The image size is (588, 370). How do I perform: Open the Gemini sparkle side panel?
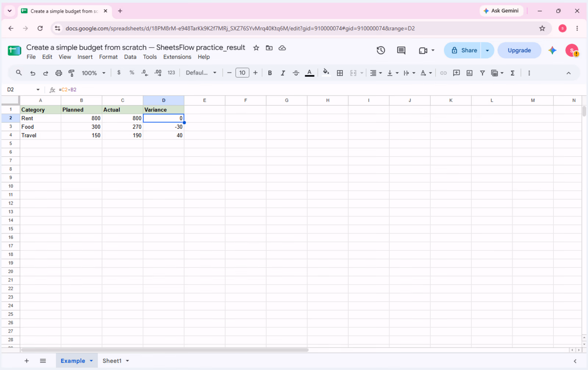click(x=552, y=50)
